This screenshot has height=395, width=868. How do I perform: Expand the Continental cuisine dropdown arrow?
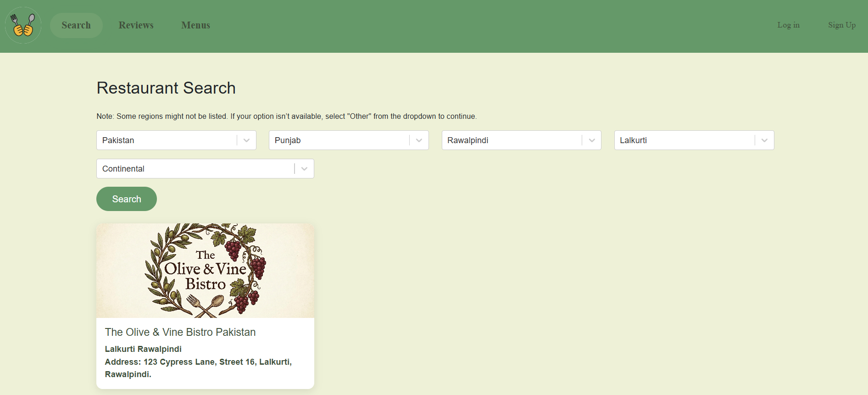click(x=304, y=169)
